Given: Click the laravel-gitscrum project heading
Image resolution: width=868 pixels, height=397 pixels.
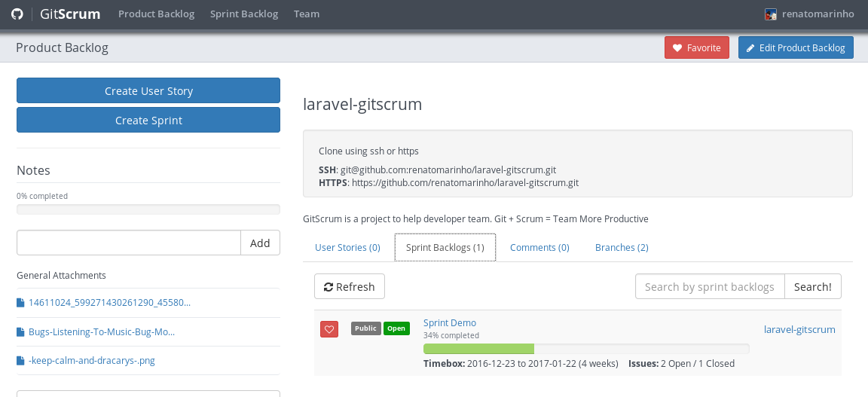Looking at the screenshot, I should 362,104.
